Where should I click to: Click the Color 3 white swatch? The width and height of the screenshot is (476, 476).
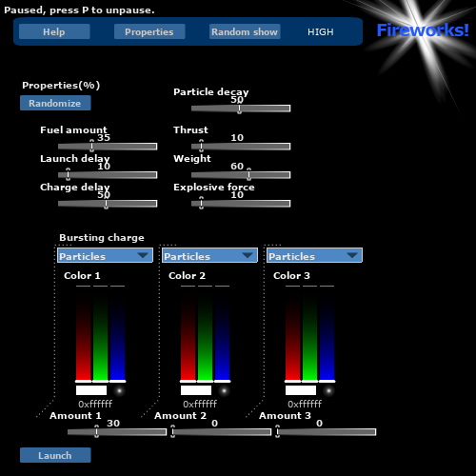301,390
